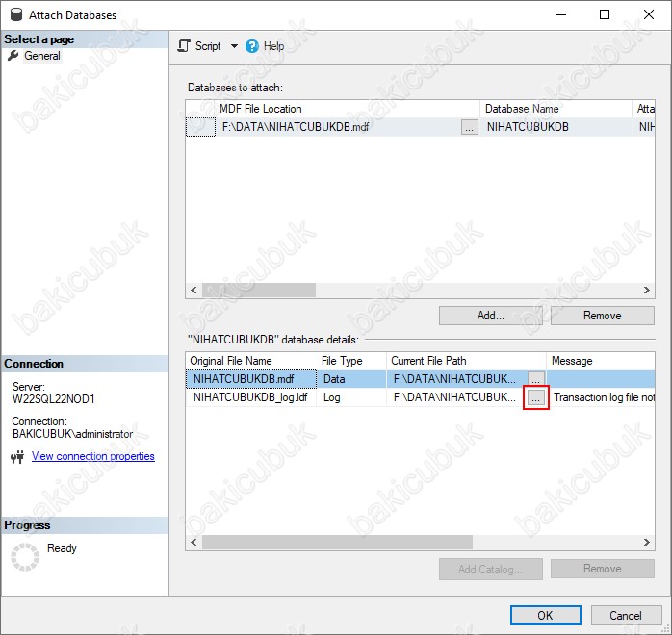Click the MDF File Location column header
Screen dimensions: 672x635
(x=348, y=109)
